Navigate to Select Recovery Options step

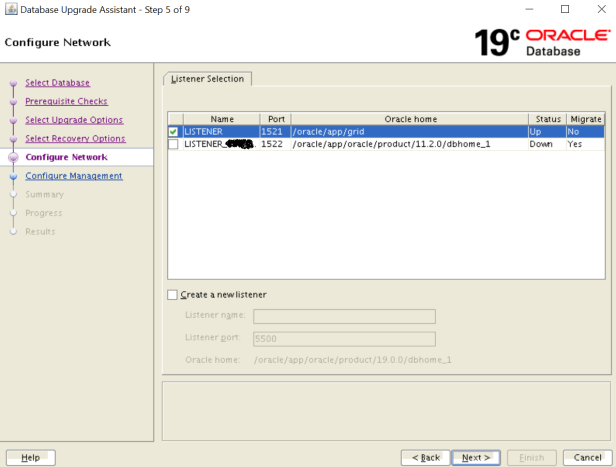[x=75, y=139]
